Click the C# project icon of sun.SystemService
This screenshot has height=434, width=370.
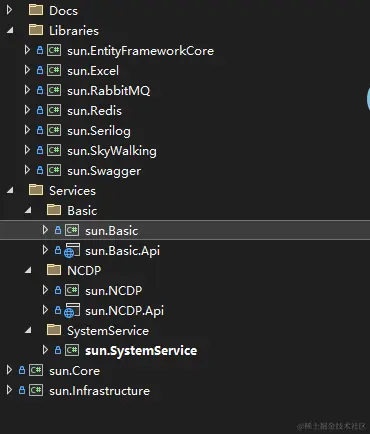(x=72, y=350)
